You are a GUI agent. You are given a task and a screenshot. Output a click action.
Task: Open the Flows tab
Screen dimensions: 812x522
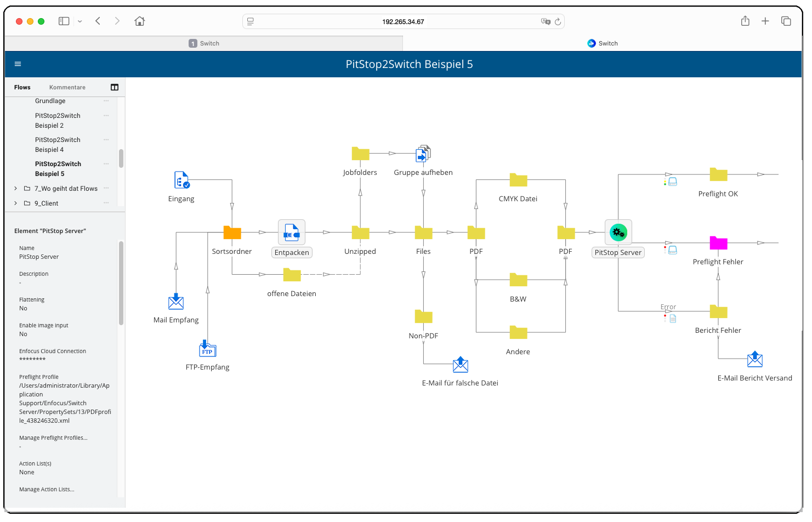click(x=22, y=87)
